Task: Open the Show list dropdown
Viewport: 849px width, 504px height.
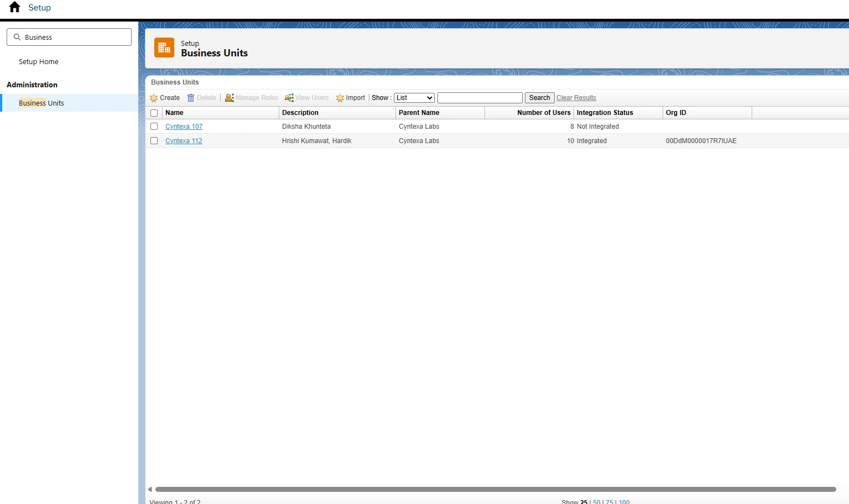Action: coord(414,97)
